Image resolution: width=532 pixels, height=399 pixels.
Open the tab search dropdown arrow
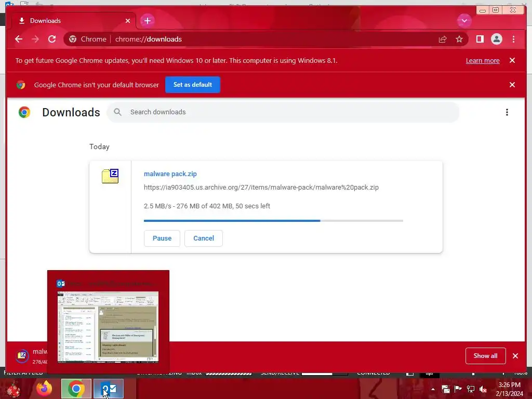click(464, 21)
